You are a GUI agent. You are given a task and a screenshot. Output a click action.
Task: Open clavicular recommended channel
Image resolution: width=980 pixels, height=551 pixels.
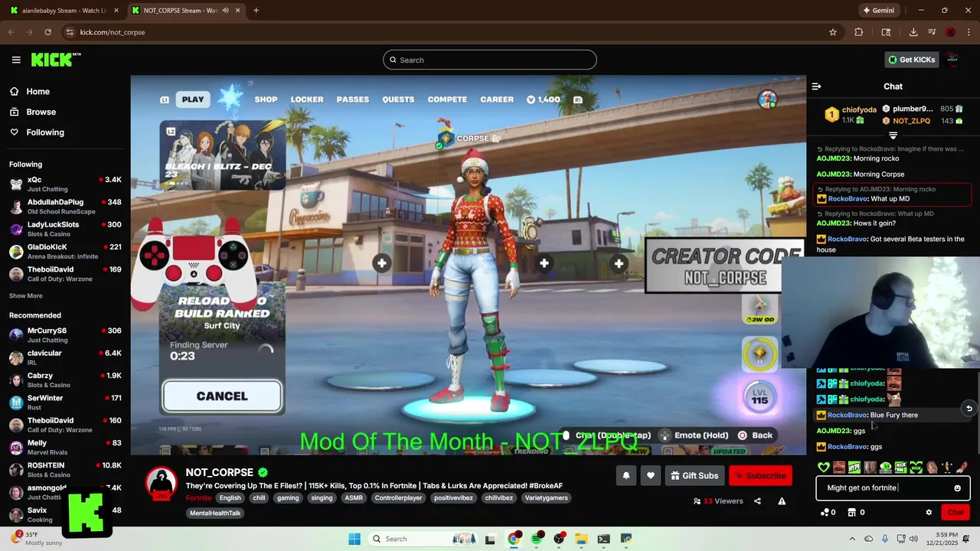point(65,357)
